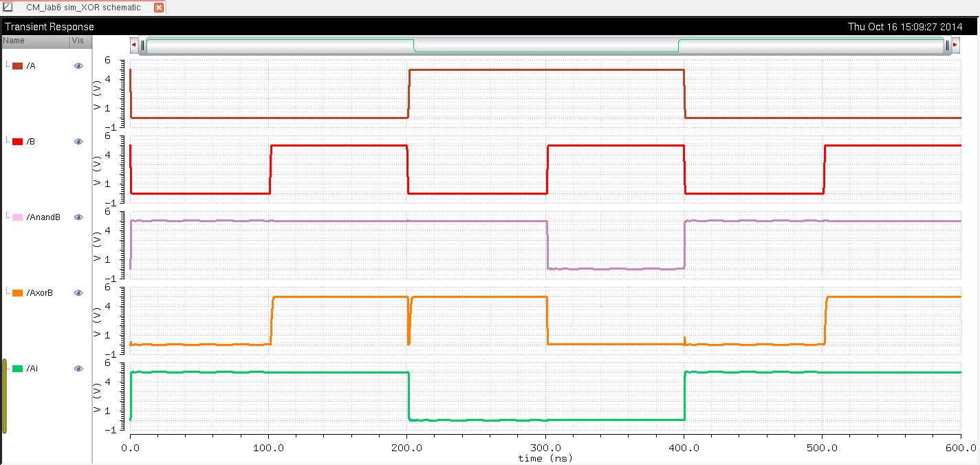Click the right arrow of the overview scrollbar
Image resolution: width=980 pixels, height=465 pixels.
click(x=955, y=45)
